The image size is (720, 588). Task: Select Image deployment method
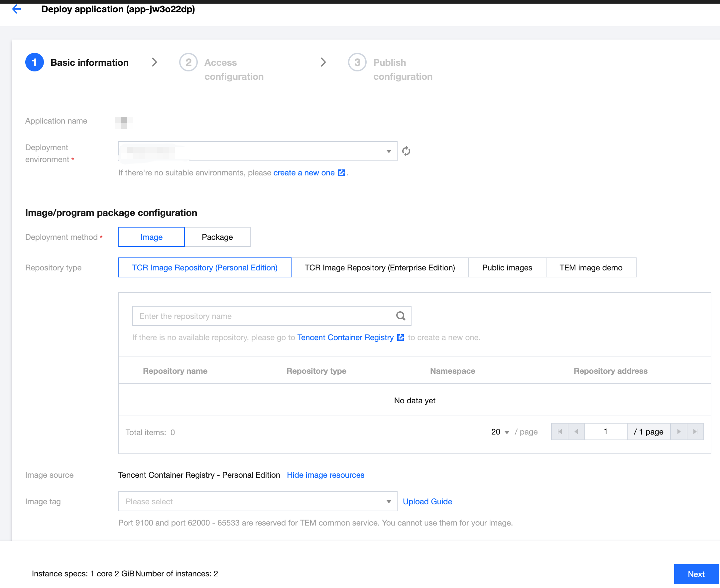pyautogui.click(x=152, y=237)
